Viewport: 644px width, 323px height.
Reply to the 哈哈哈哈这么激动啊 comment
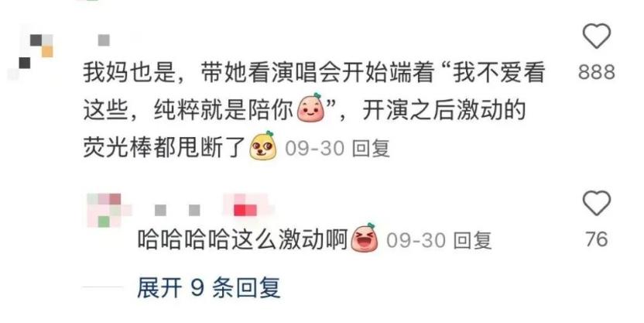pos(472,240)
